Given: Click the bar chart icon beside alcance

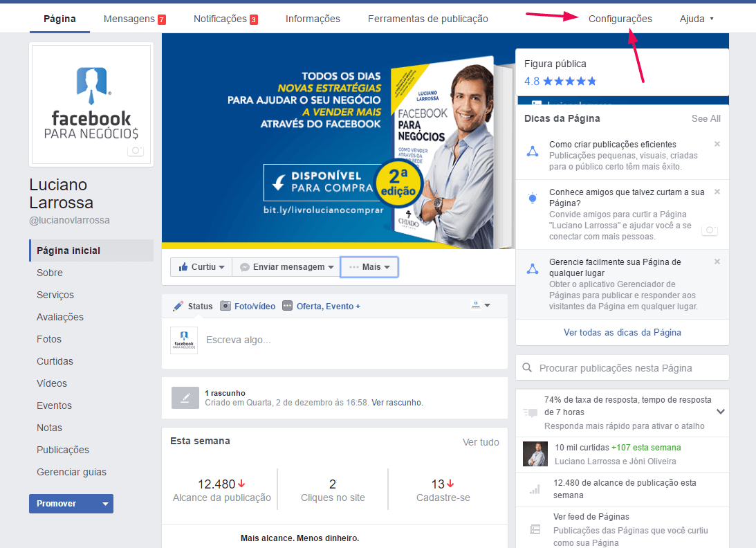Looking at the screenshot, I should point(535,489).
